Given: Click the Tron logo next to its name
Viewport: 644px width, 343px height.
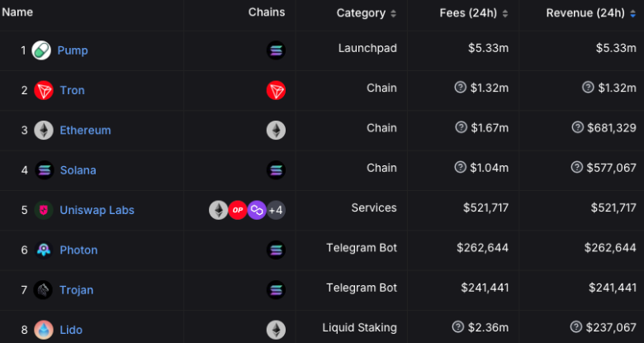Looking at the screenshot, I should pyautogui.click(x=44, y=90).
